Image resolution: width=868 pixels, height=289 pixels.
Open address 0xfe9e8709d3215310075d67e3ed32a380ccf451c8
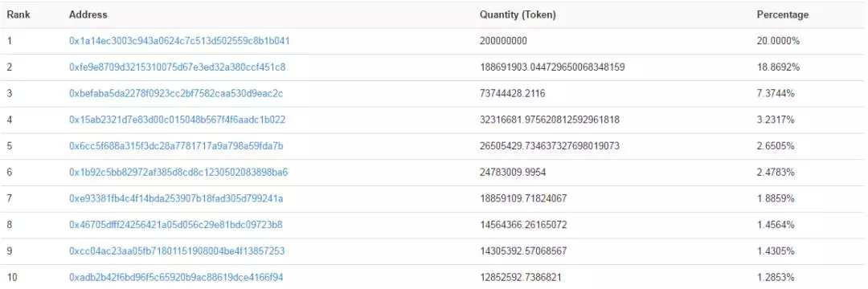tap(177, 67)
